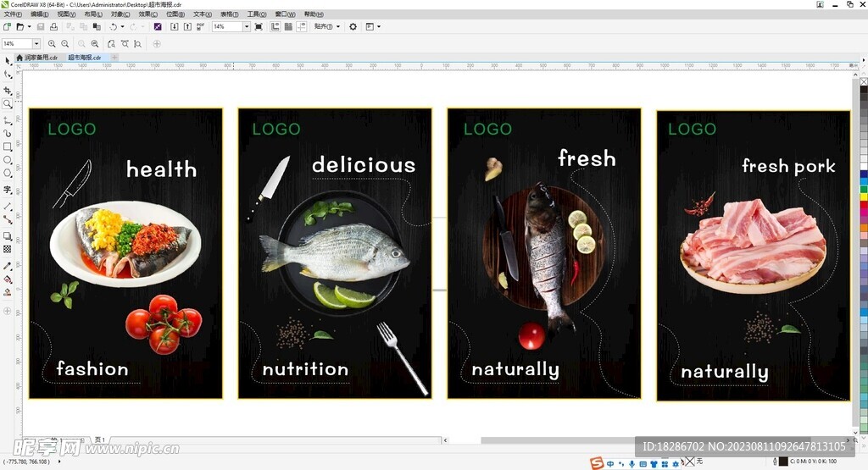The height and width of the screenshot is (470, 868).
Task: Switch to the 洞家备用.cdr document tab
Action: tap(39, 58)
